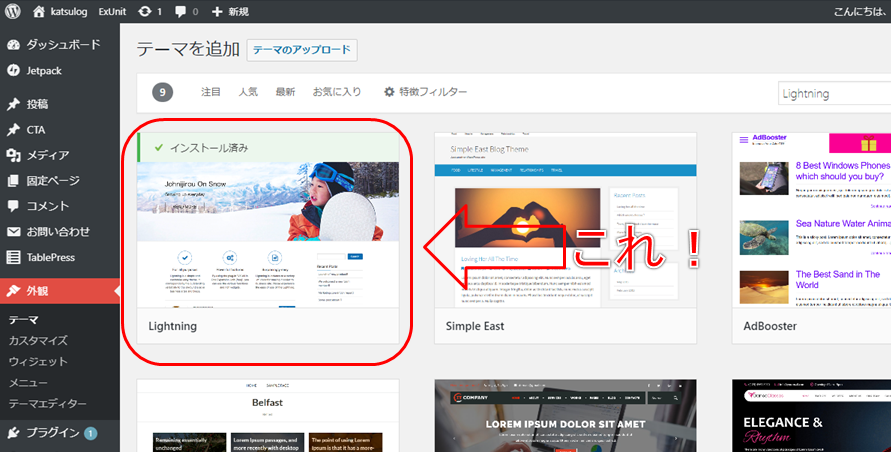
Task: Click the AdBooster hamburger menu icon
Action: [x=743, y=139]
